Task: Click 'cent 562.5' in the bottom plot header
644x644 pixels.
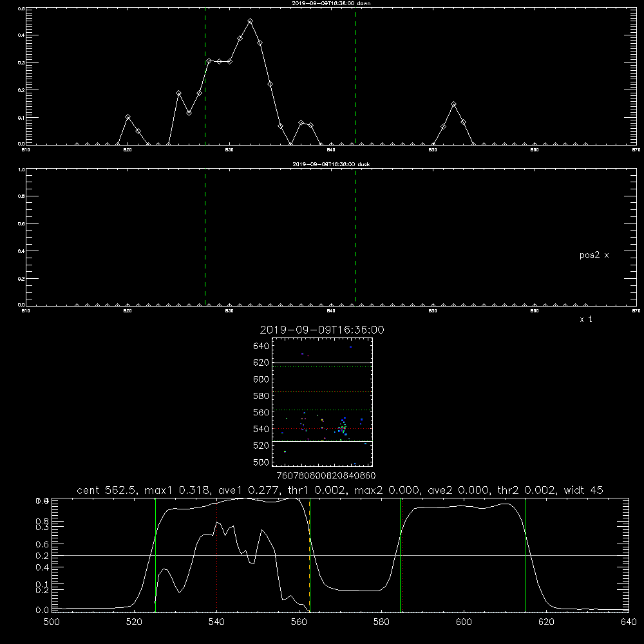Action: coord(107,490)
